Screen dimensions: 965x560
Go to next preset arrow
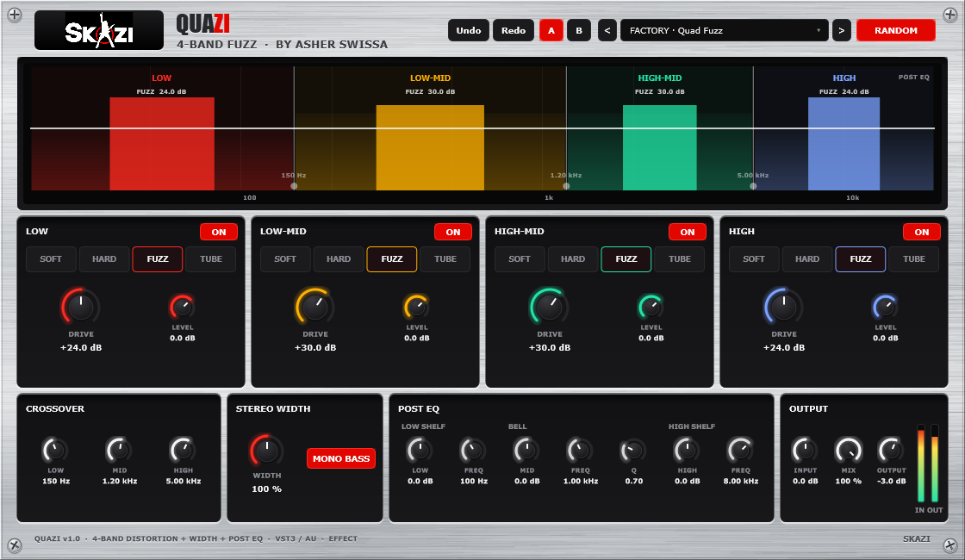coord(841,30)
